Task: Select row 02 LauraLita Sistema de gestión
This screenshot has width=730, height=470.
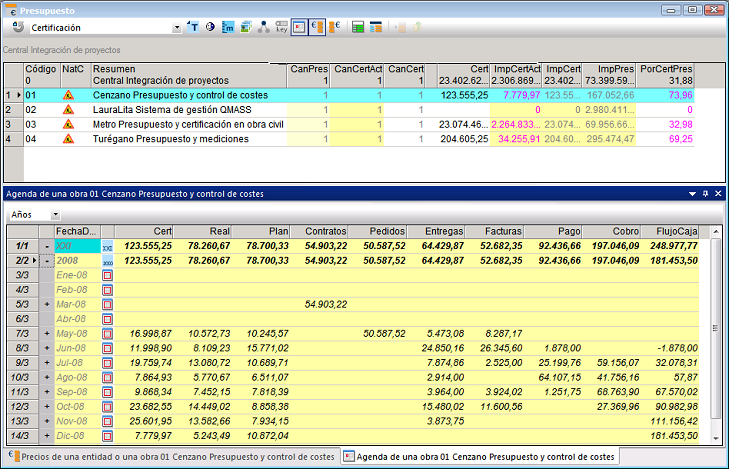Action: [170, 109]
